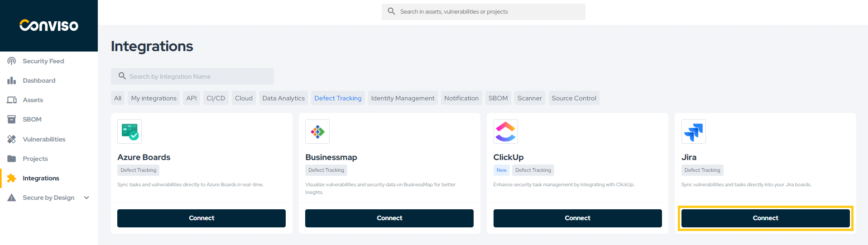Click the Jira logo
The image size is (868, 245).
click(694, 132)
